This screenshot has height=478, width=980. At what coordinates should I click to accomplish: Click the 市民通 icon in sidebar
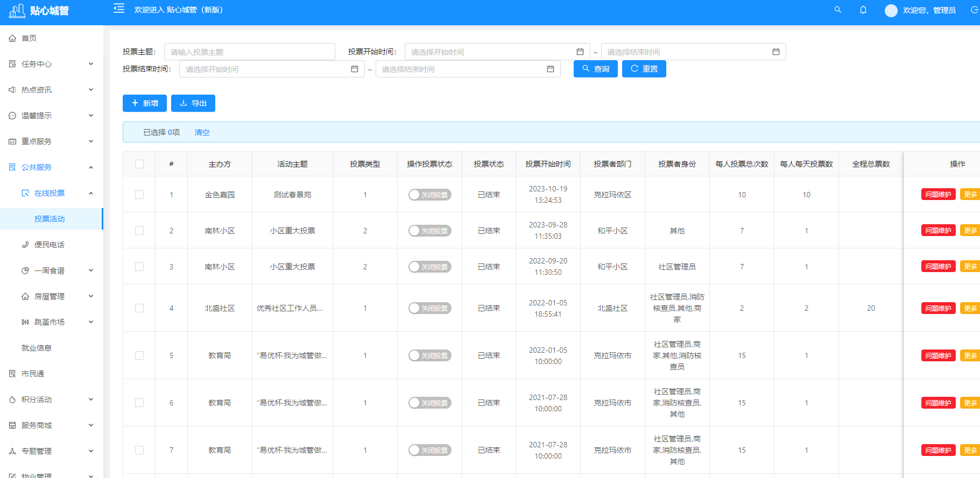click(12, 374)
